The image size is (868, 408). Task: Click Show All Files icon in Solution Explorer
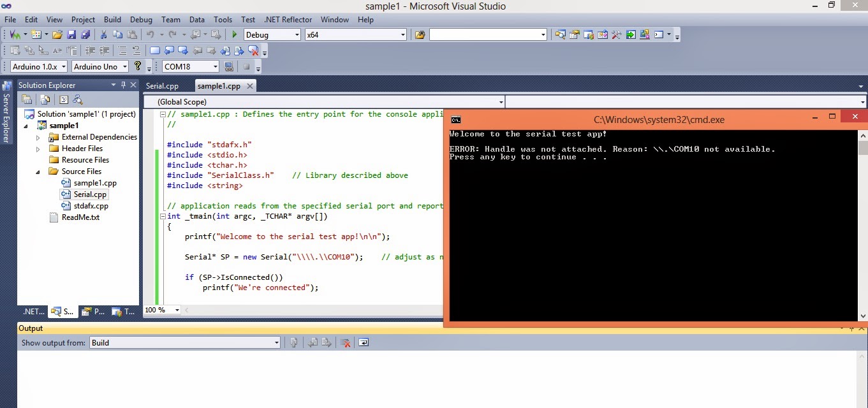[x=45, y=99]
